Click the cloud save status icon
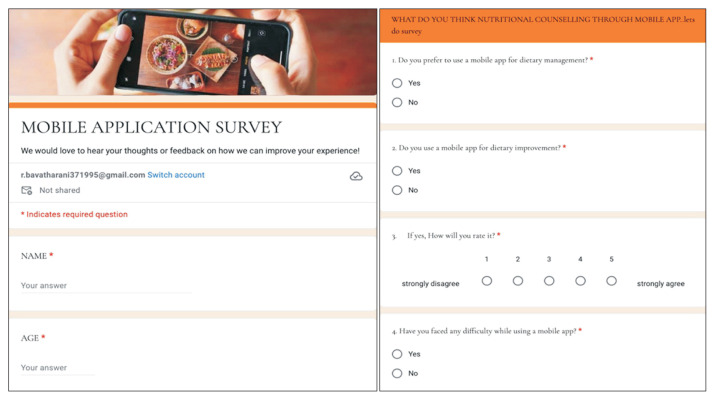 [356, 176]
